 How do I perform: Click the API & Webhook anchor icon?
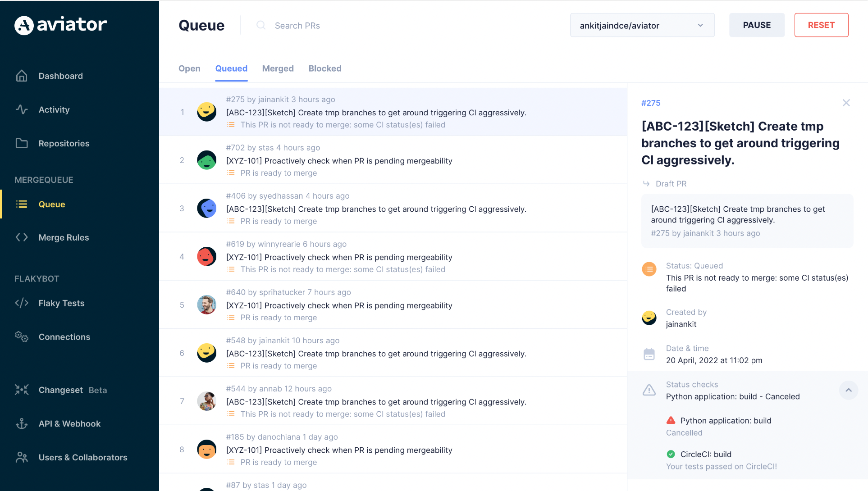22,423
